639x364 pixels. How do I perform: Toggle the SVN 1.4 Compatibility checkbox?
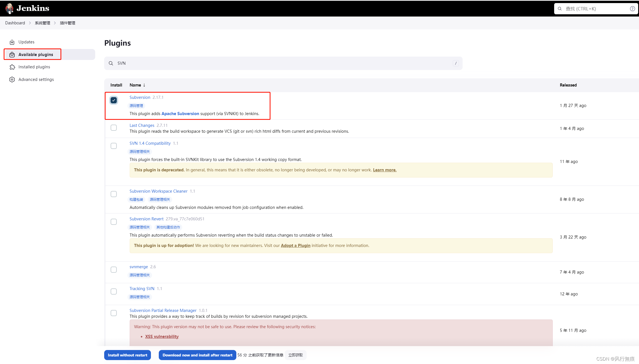114,146
